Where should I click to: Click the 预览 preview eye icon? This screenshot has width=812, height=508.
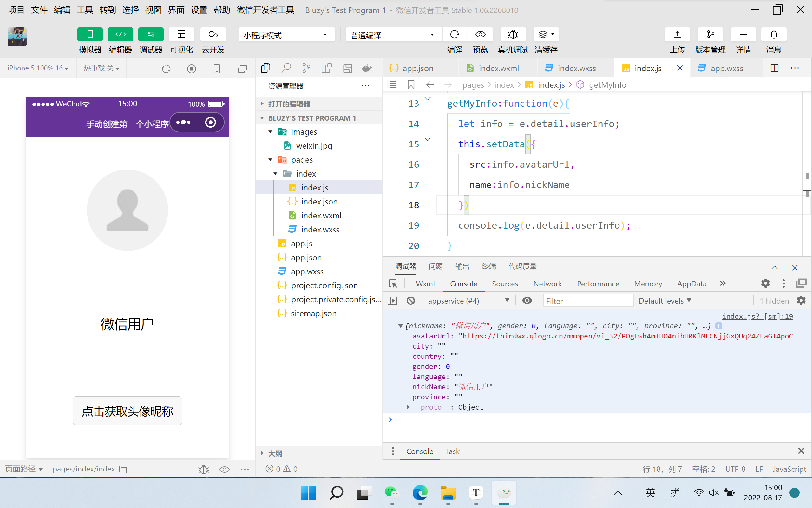(x=480, y=34)
